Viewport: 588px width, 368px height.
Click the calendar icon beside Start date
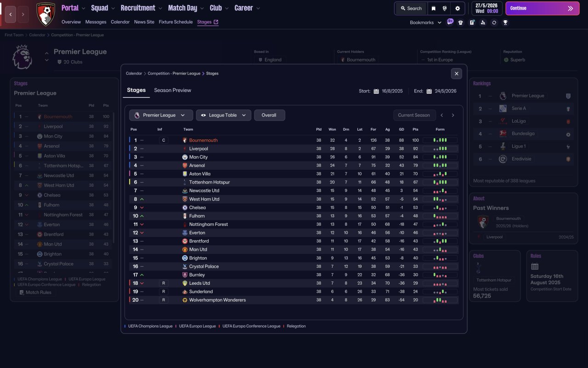pyautogui.click(x=376, y=91)
